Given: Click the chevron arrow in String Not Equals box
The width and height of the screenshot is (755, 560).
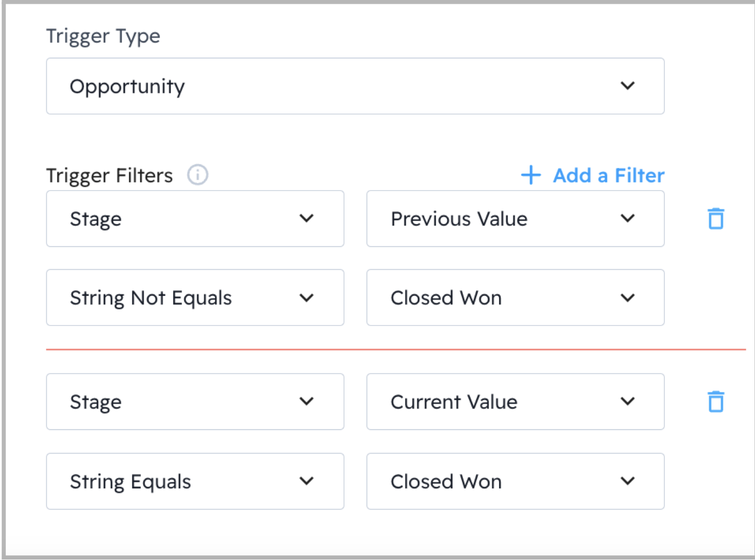Looking at the screenshot, I should (x=307, y=298).
